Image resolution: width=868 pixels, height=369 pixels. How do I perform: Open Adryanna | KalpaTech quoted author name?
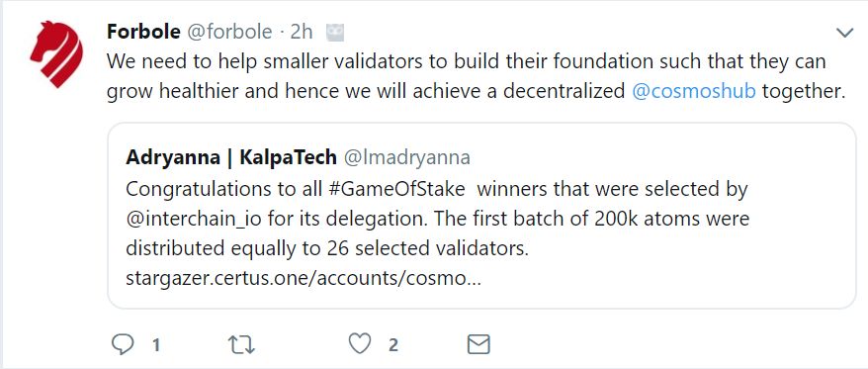tap(231, 157)
